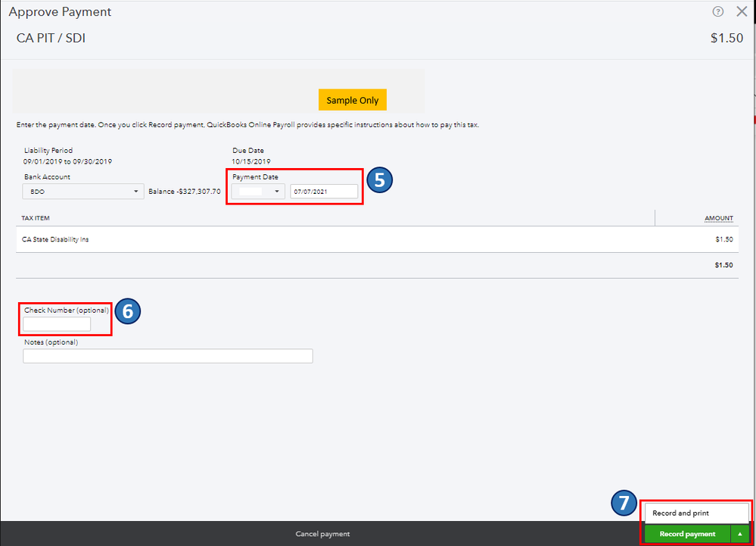Focus the Notes optional field
Image resolution: width=756 pixels, height=546 pixels.
pyautogui.click(x=168, y=356)
